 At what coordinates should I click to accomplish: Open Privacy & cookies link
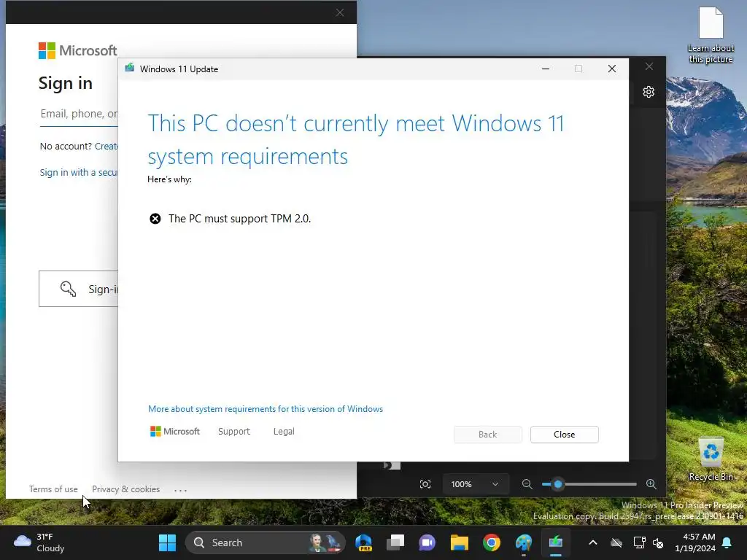coord(125,489)
